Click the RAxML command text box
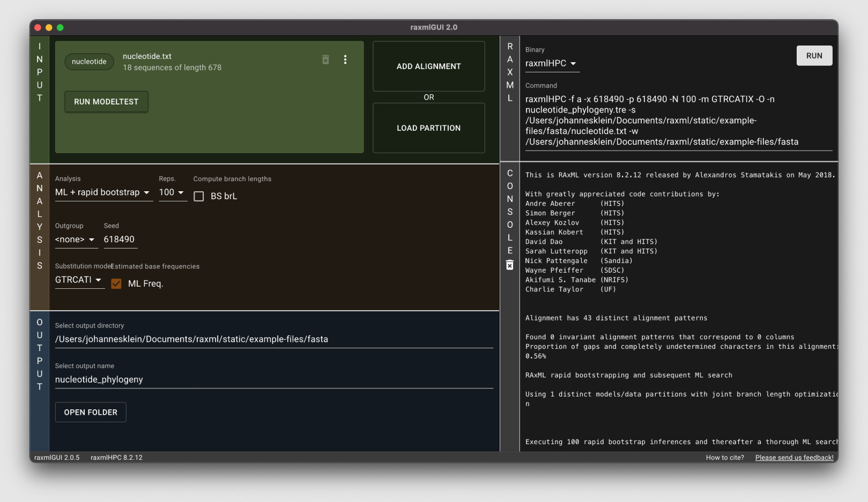This screenshot has width=868, height=502. coord(679,121)
